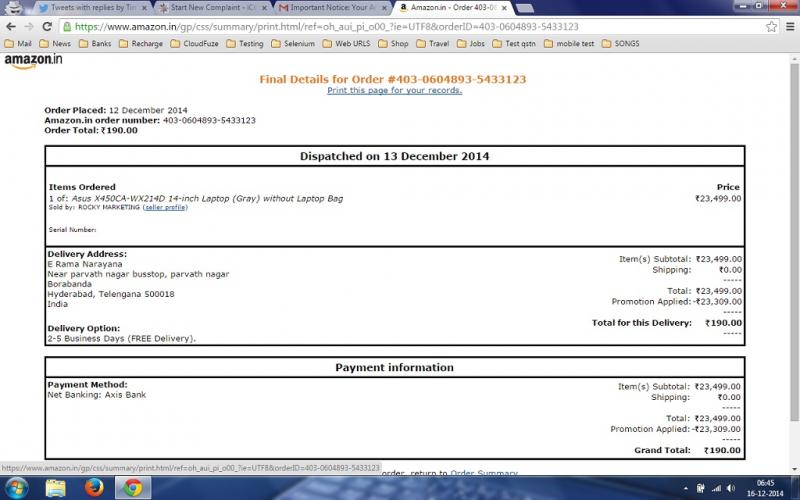Screen dimensions: 800x500
Task: Click the network signal tray icon
Action: [x=716, y=488]
